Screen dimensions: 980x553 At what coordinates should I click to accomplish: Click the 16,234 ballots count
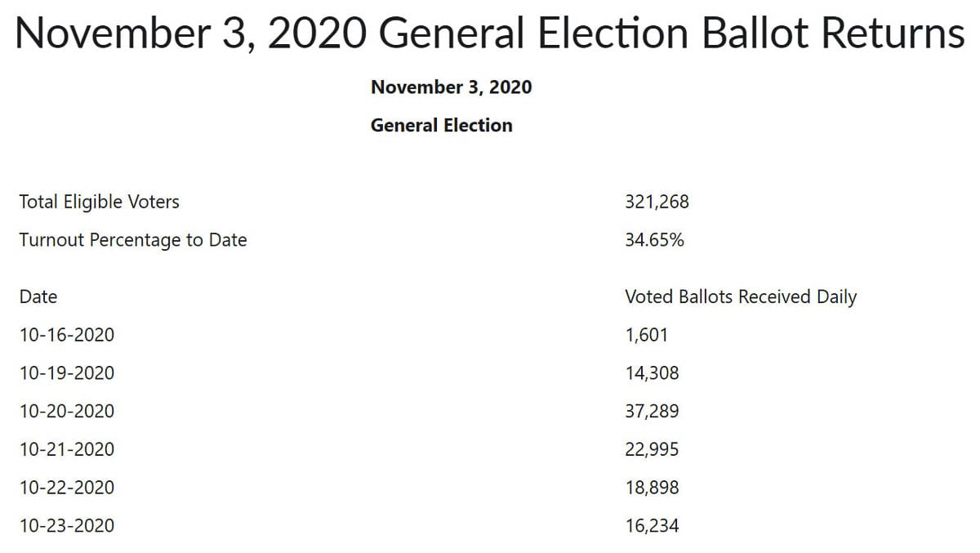(652, 525)
